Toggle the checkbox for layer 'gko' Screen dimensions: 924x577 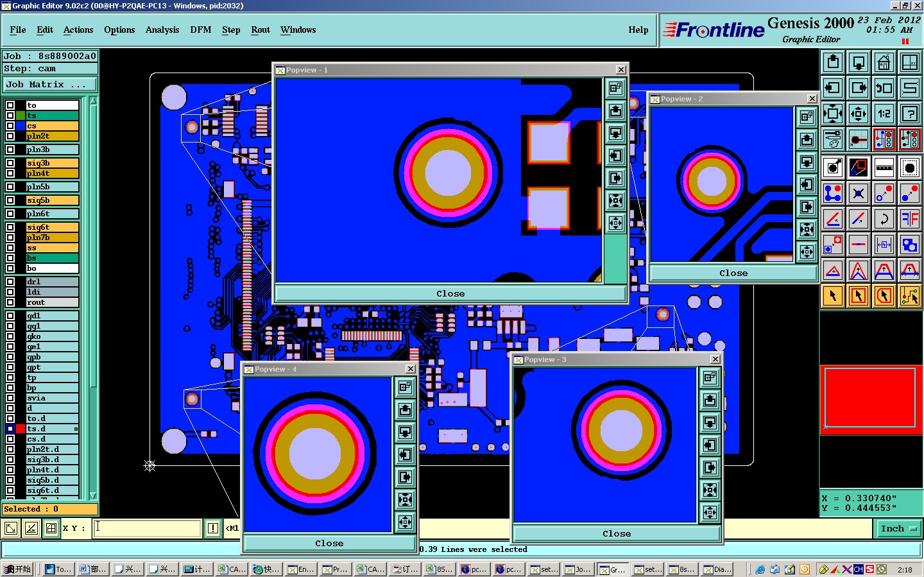pyautogui.click(x=10, y=336)
